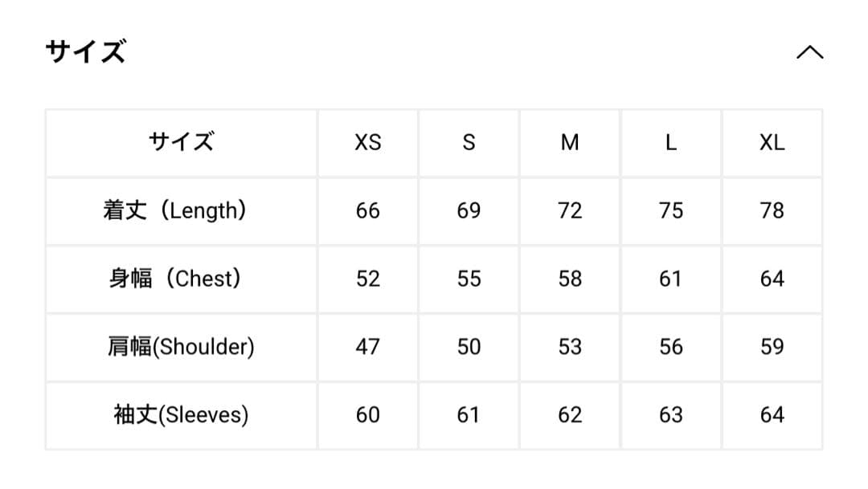The height and width of the screenshot is (489, 868).
Task: Select the 肩幅 (Shoulder) row label
Action: (x=182, y=347)
